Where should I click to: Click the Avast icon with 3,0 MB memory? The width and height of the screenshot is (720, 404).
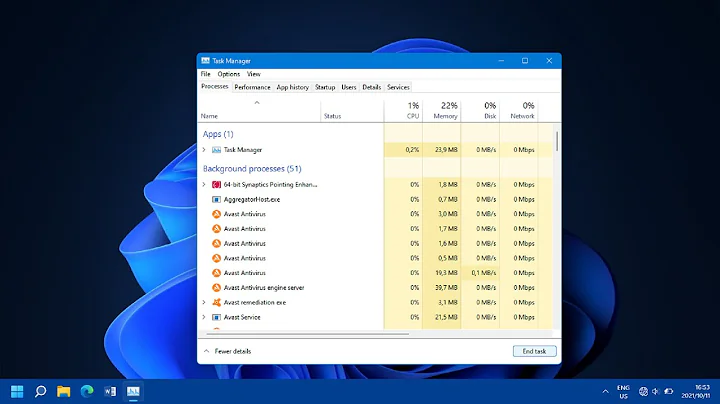click(216, 214)
